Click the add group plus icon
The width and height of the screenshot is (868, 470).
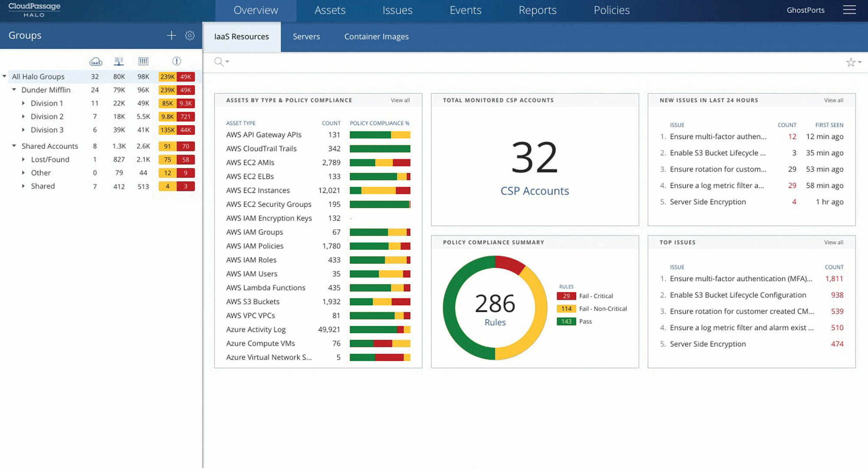point(171,36)
